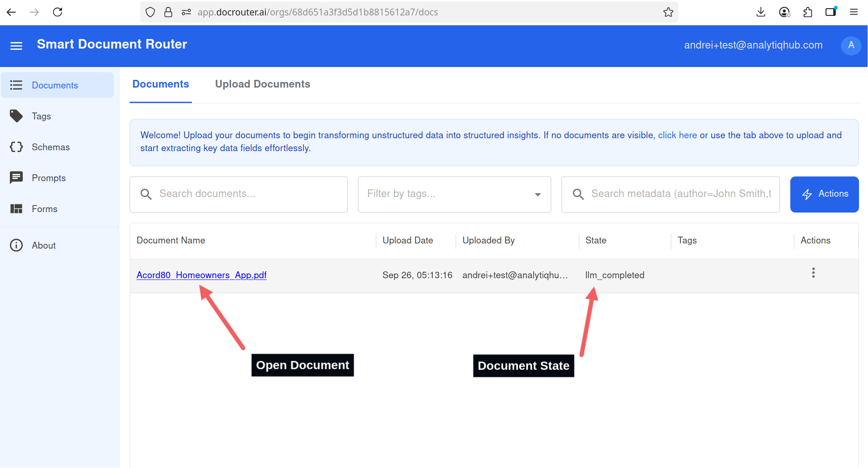Open browser downloads icon
This screenshot has height=468, width=868.
point(761,12)
